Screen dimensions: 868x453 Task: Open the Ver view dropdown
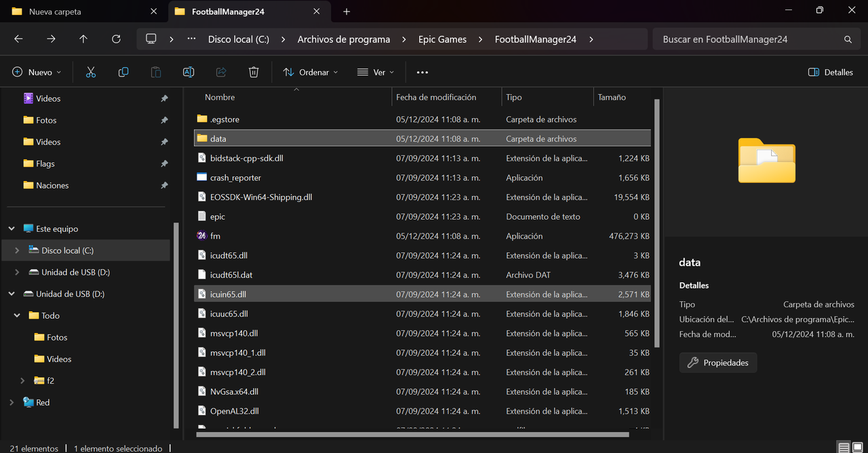coord(375,72)
